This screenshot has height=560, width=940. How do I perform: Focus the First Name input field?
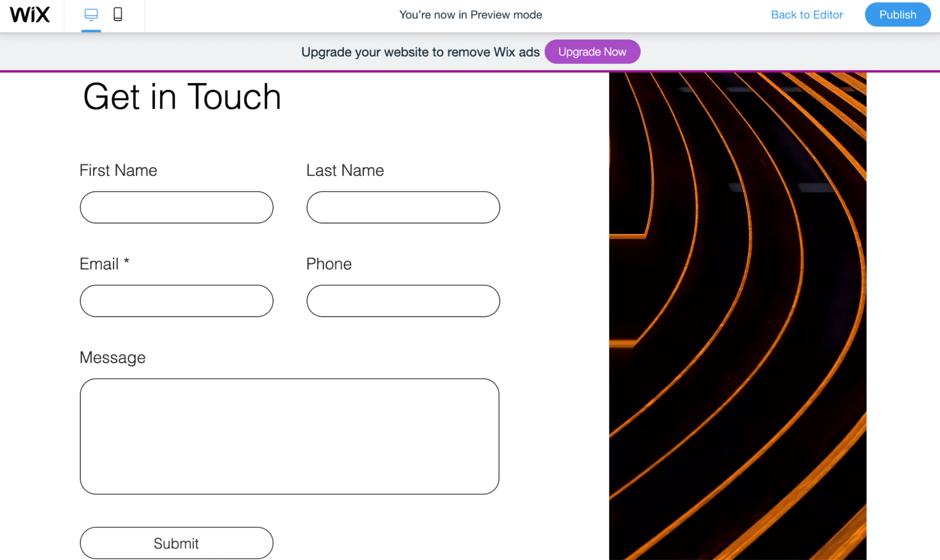coord(176,207)
